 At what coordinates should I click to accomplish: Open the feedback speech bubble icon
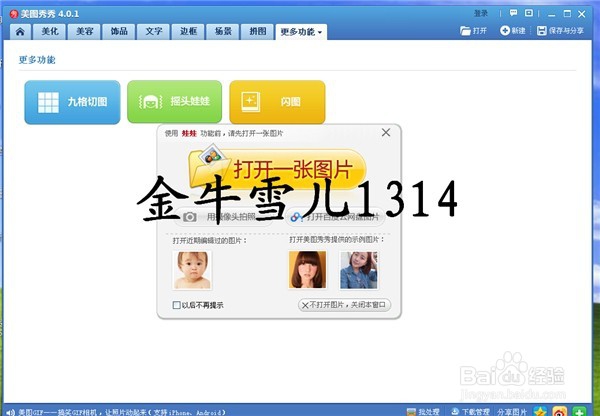[513, 13]
